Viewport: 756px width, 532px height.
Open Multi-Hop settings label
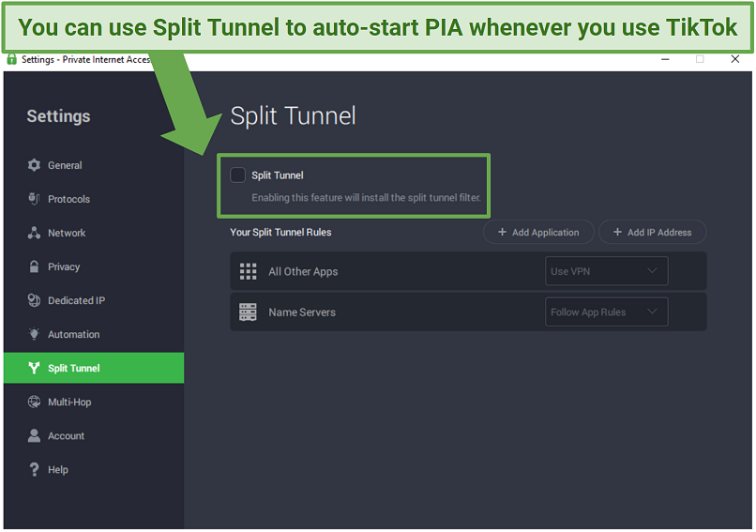click(x=69, y=402)
